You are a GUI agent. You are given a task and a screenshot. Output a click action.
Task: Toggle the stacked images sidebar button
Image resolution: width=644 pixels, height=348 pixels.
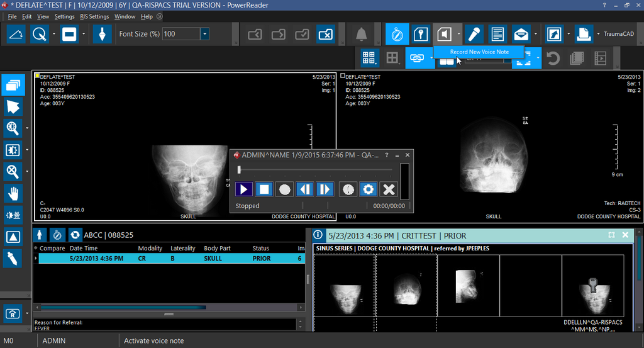pyautogui.click(x=13, y=85)
